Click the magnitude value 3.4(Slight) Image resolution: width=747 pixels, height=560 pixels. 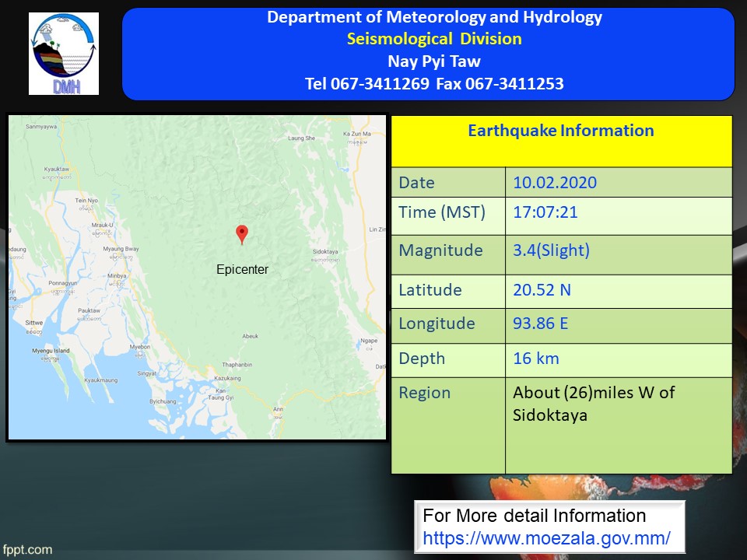tap(551, 250)
